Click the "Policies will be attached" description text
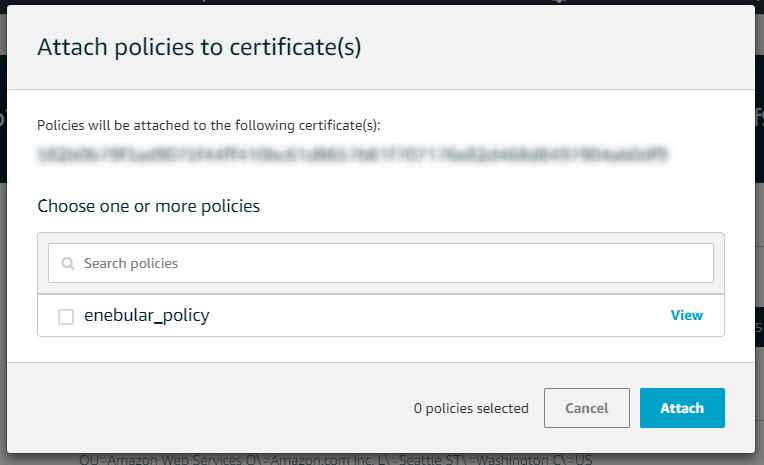This screenshot has height=465, width=764. point(209,126)
